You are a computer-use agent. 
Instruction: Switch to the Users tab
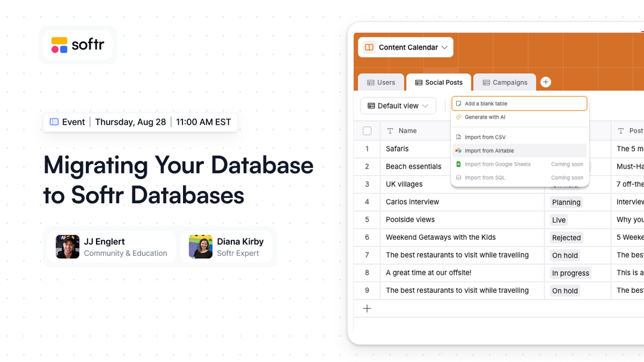tap(380, 82)
